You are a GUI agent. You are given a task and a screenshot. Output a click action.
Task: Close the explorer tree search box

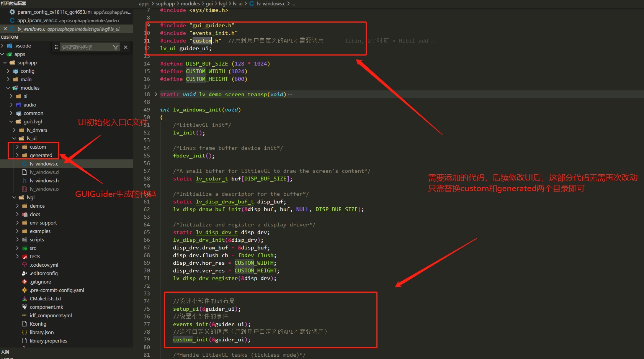click(126, 47)
